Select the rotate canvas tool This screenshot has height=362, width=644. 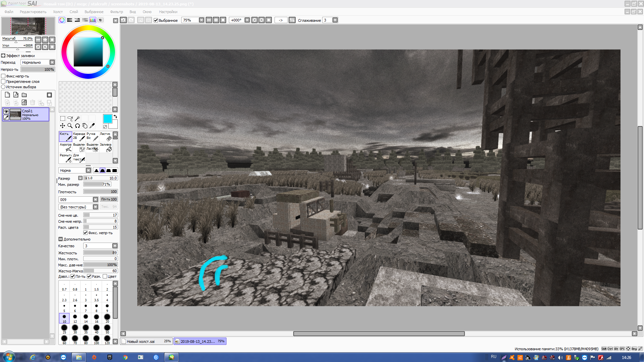[x=78, y=126]
